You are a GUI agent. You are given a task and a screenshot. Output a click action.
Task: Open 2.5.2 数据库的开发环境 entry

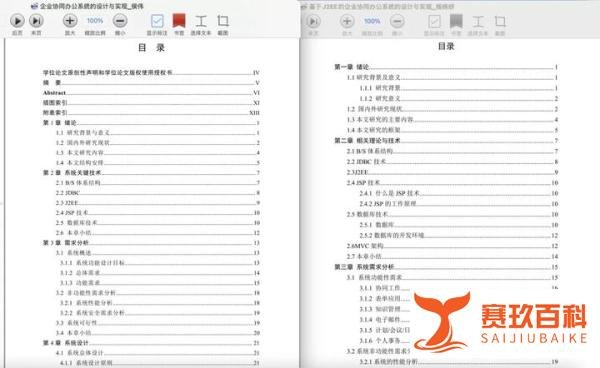pyautogui.click(x=459, y=235)
